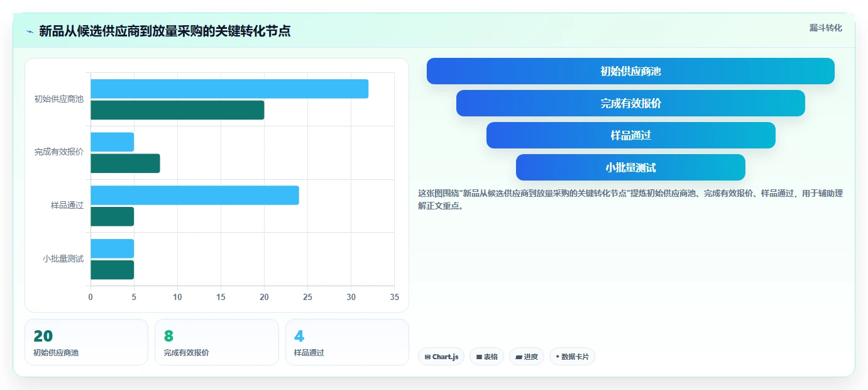Select the 初始供应商池 funnel stage bar
Image resolution: width=868 pixels, height=390 pixels.
(630, 71)
